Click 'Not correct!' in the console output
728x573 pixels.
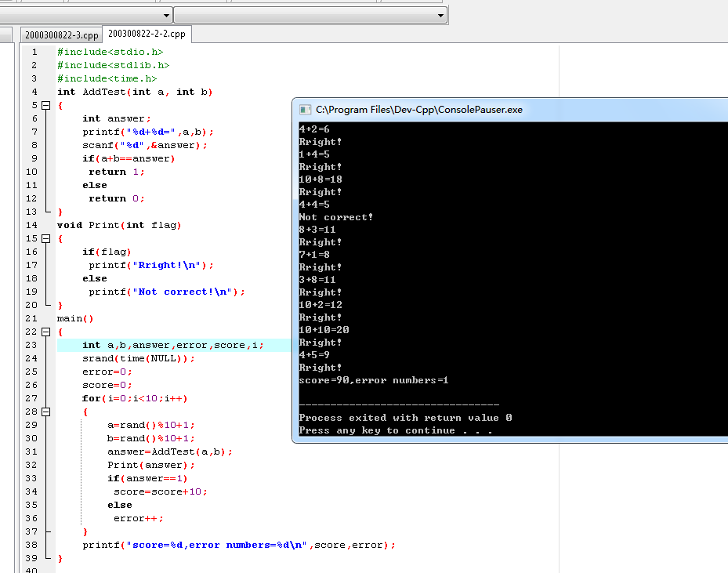(335, 217)
